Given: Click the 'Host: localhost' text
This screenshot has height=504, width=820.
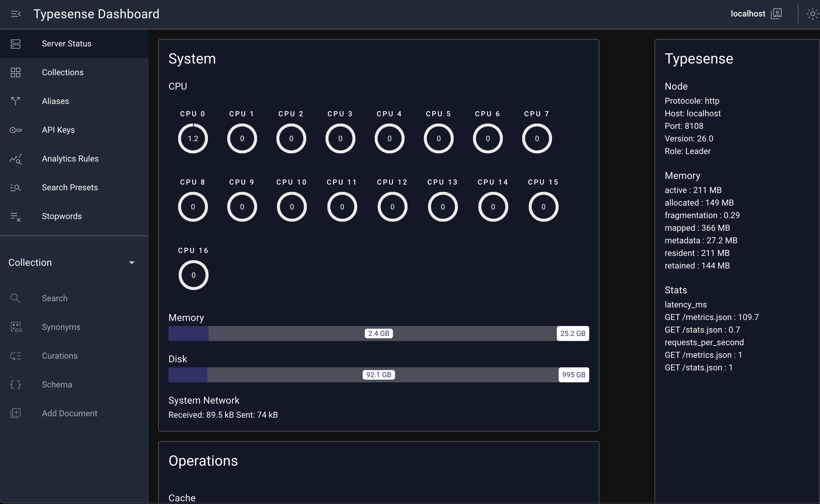Looking at the screenshot, I should (692, 114).
